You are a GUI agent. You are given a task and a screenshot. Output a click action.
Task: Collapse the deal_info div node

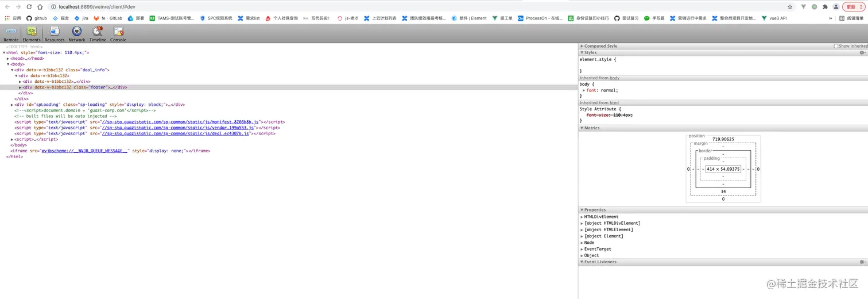coord(12,70)
